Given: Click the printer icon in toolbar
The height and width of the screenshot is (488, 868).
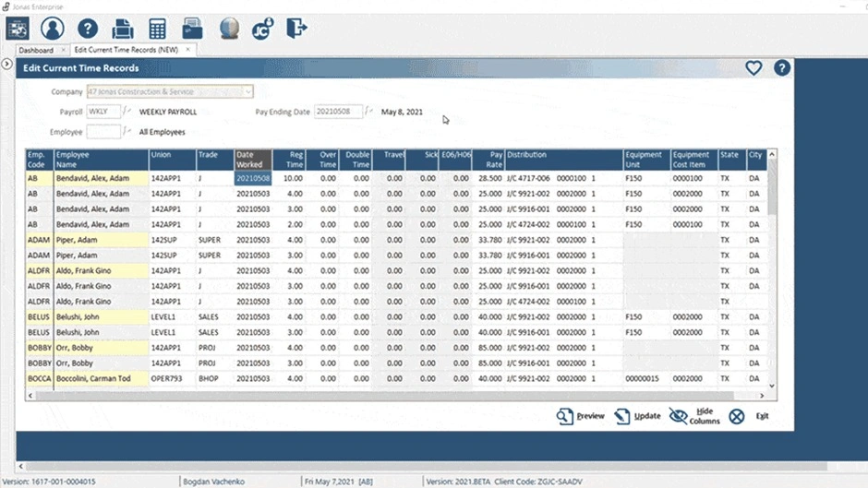Looking at the screenshot, I should pos(122,29).
